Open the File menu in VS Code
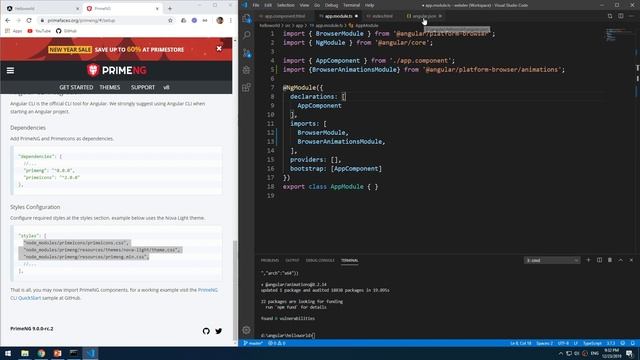Screen dimensions: 640x360 (256, 5)
